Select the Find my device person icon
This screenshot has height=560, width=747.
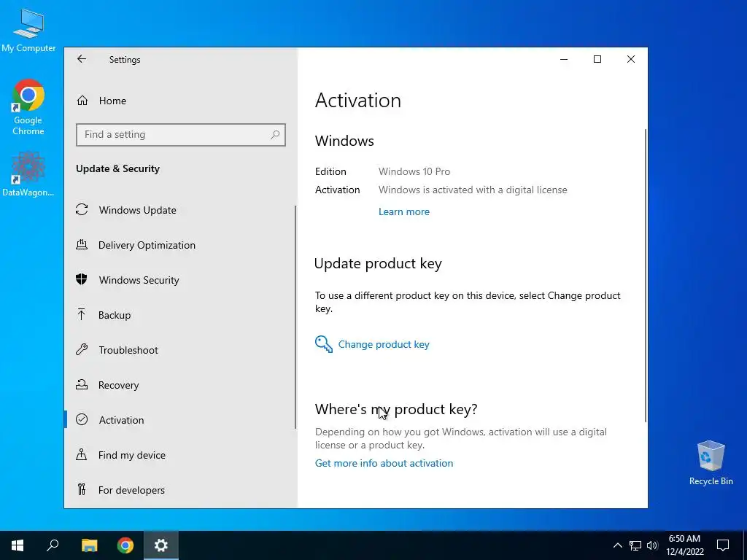click(82, 454)
